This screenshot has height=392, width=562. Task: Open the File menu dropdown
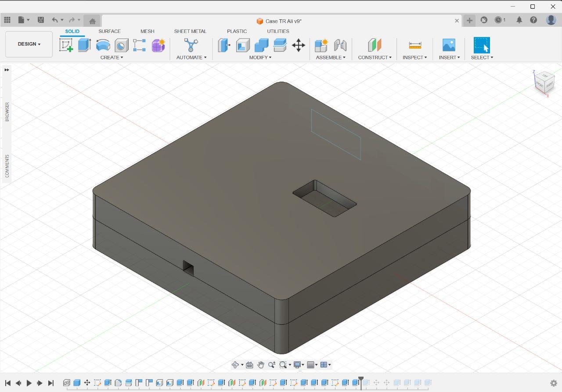click(24, 20)
